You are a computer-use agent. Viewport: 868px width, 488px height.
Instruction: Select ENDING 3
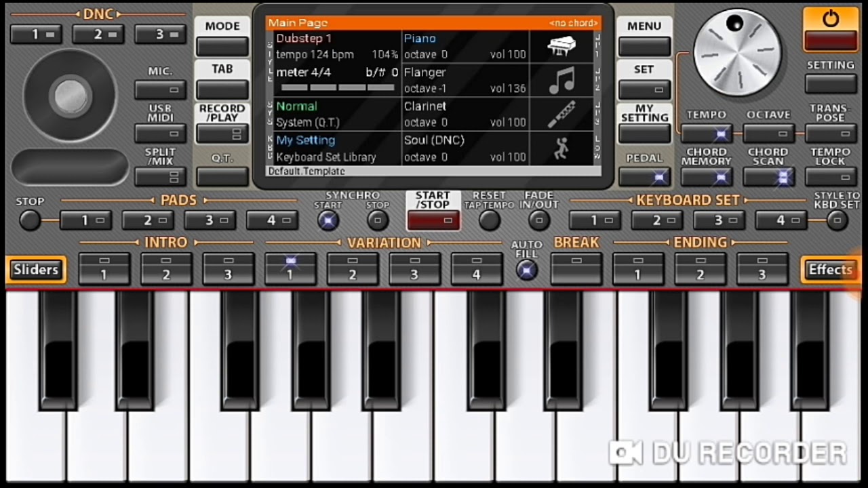(x=762, y=268)
